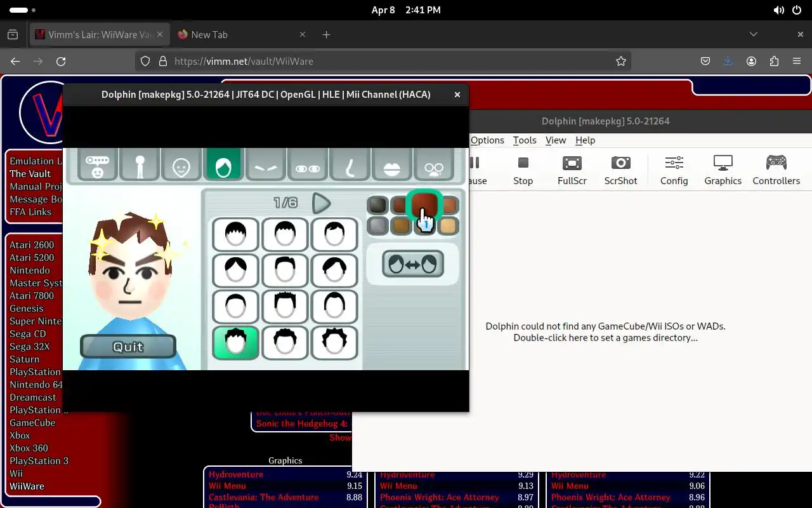Viewport: 812px width, 508px height.
Task: Open the Pocket save icon
Action: point(705,61)
